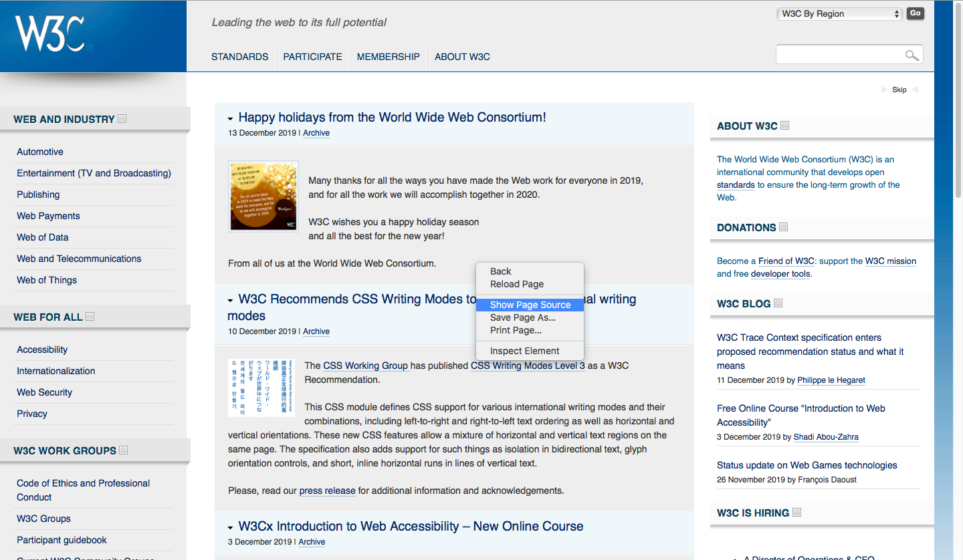The height and width of the screenshot is (560, 963).
Task: Select Show Page Source menu entry
Action: (x=530, y=305)
